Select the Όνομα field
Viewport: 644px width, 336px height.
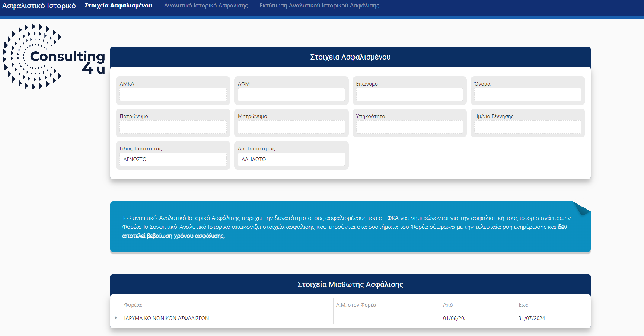click(x=527, y=95)
